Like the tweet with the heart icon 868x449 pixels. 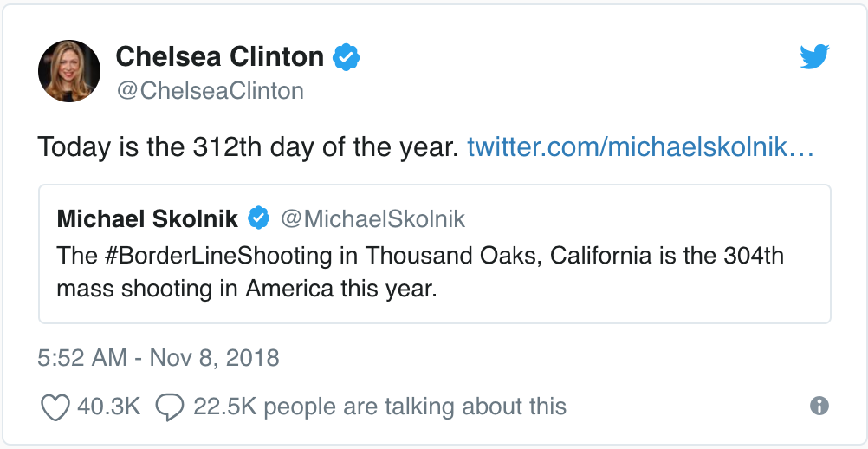pyautogui.click(x=55, y=407)
